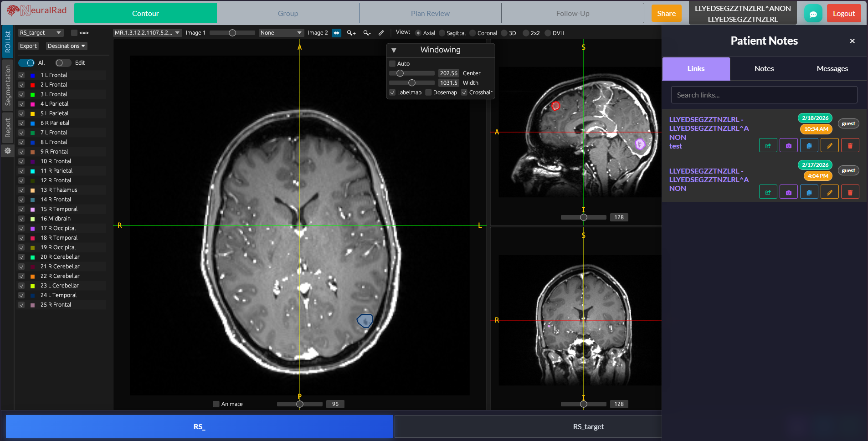
Task: Copy the 2/17/2026 link with the blue icon
Action: pyautogui.click(x=809, y=191)
